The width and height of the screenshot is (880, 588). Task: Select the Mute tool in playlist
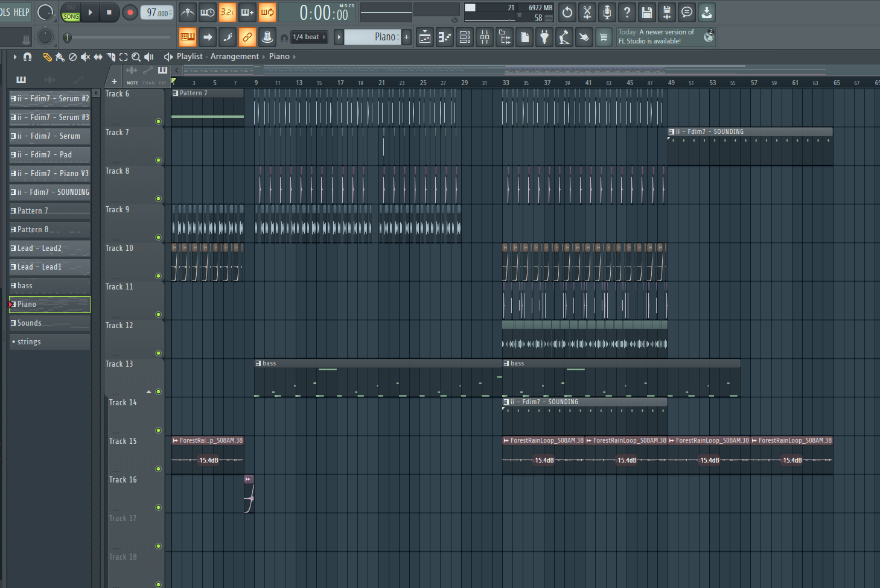tap(85, 57)
